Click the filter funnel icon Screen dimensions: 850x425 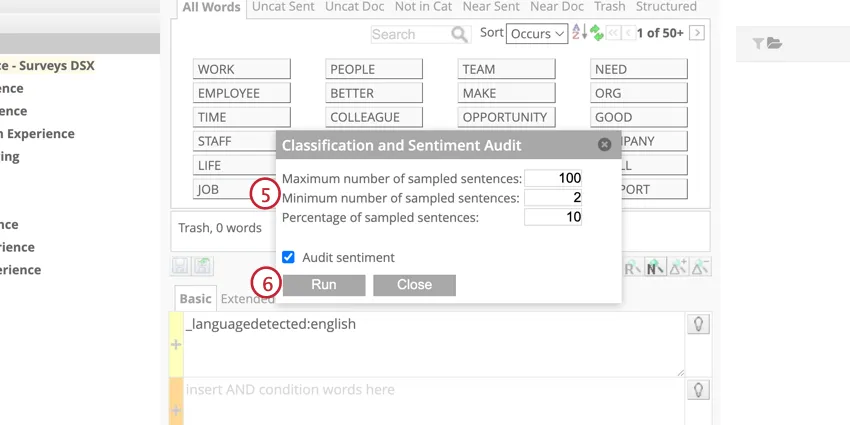[758, 43]
